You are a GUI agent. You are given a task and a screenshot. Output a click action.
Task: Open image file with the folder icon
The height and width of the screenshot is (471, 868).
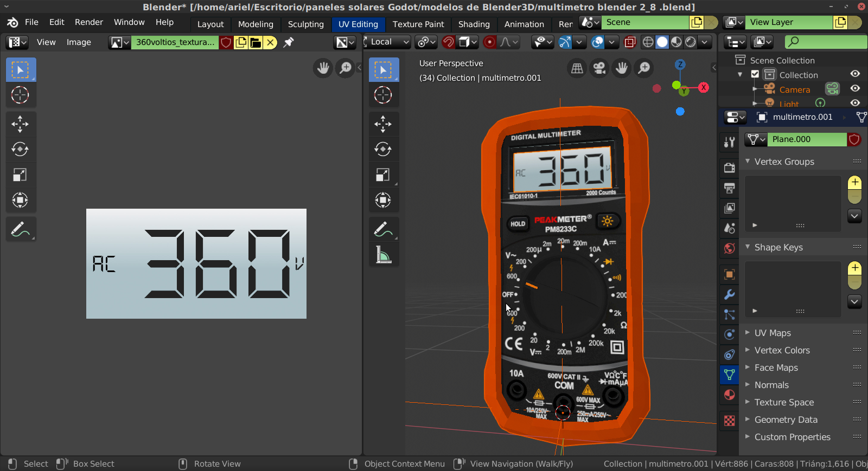pyautogui.click(x=256, y=42)
